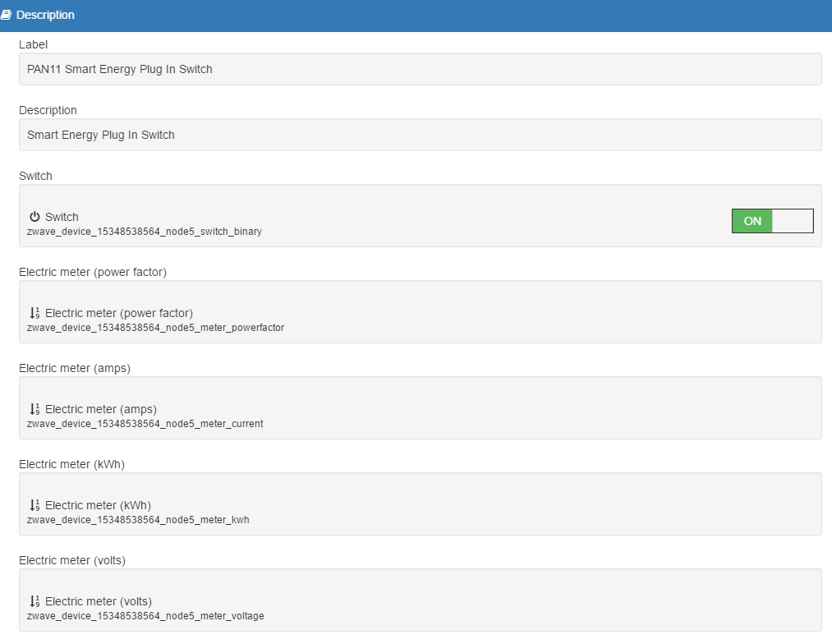Select the Electric meter (power factor) channel name

119,313
